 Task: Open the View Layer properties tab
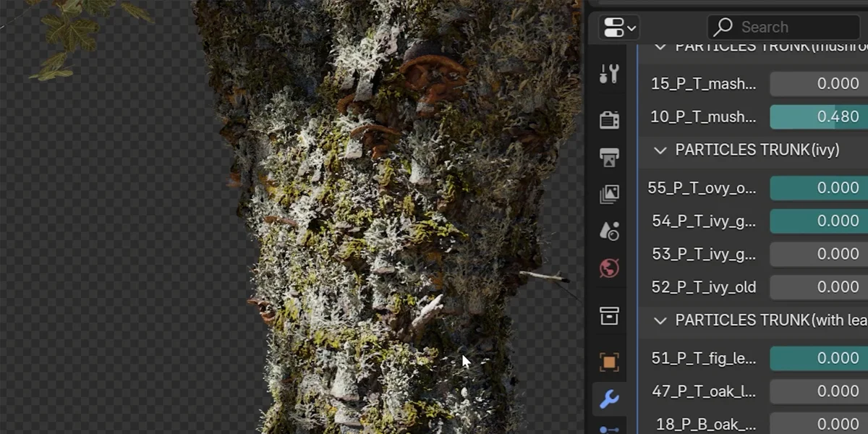(609, 193)
